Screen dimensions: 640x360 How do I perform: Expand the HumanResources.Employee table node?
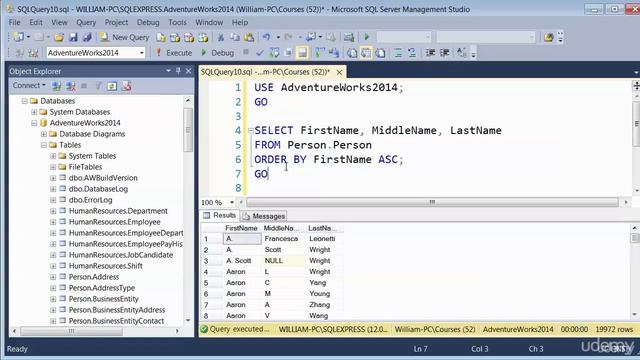[x=53, y=222]
